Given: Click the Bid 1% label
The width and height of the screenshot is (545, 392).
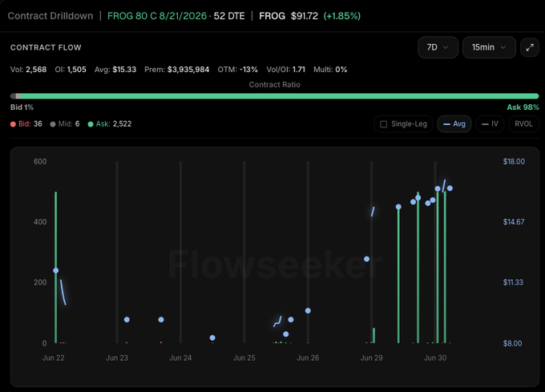Looking at the screenshot, I should (x=22, y=107).
